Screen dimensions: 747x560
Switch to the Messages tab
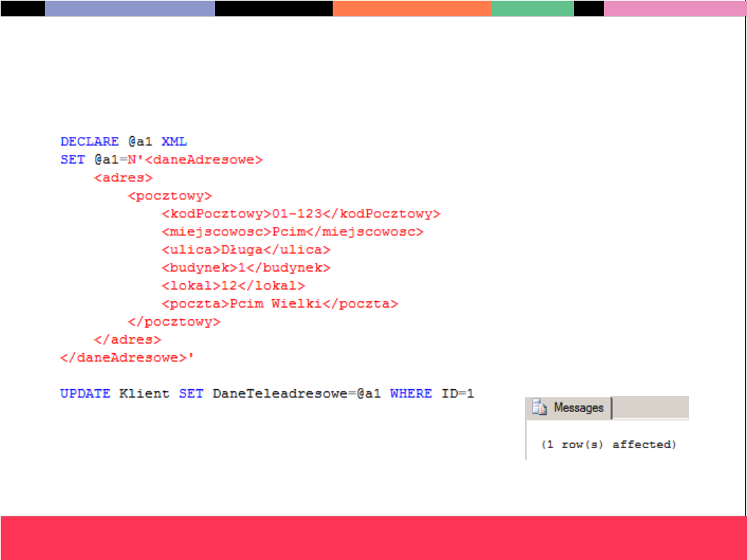point(578,408)
